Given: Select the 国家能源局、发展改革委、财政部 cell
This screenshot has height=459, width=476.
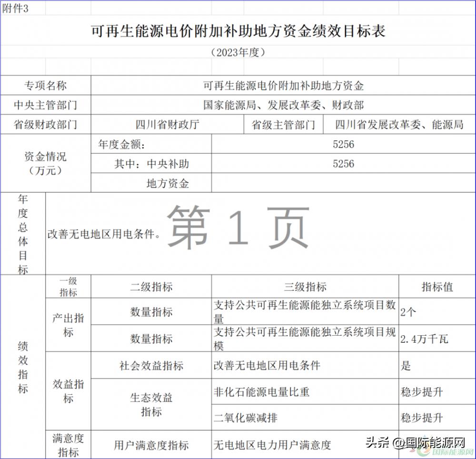Looking at the screenshot, I should (283, 105).
